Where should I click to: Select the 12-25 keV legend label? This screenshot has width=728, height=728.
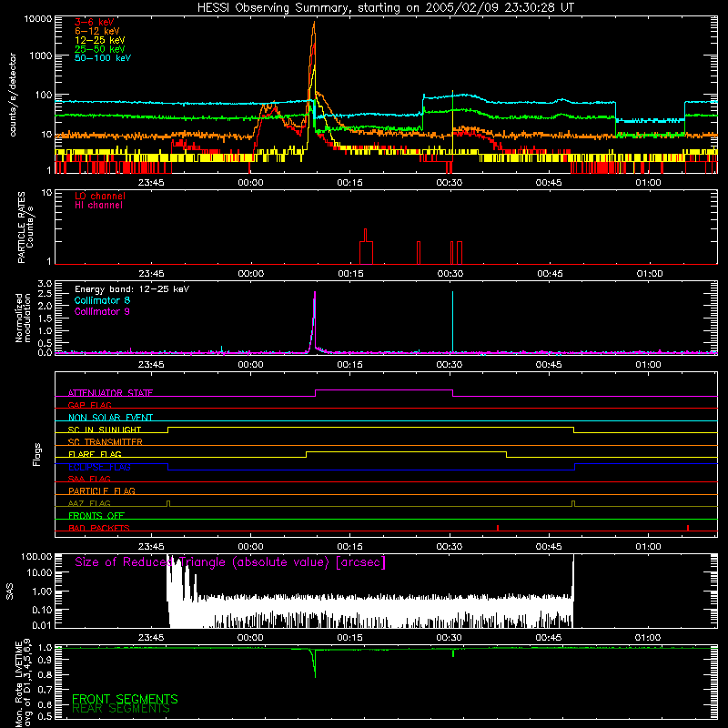[100, 40]
